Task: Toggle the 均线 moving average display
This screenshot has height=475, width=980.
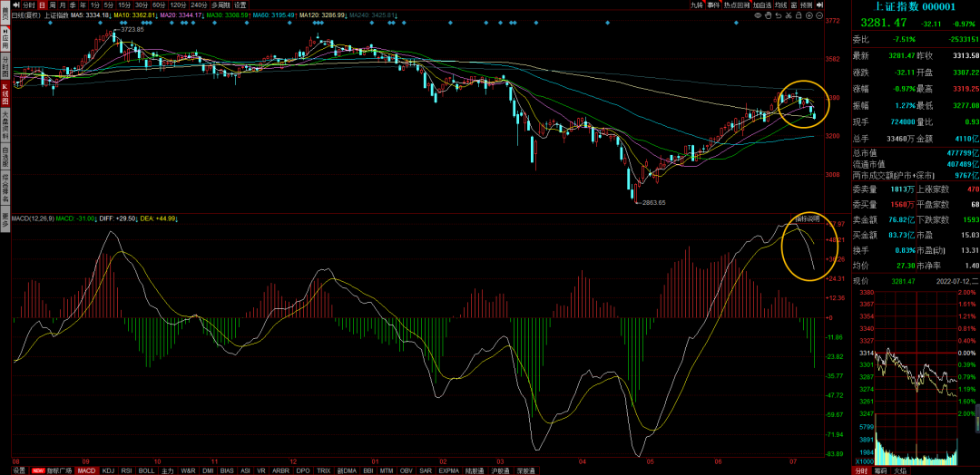Action: (780, 5)
